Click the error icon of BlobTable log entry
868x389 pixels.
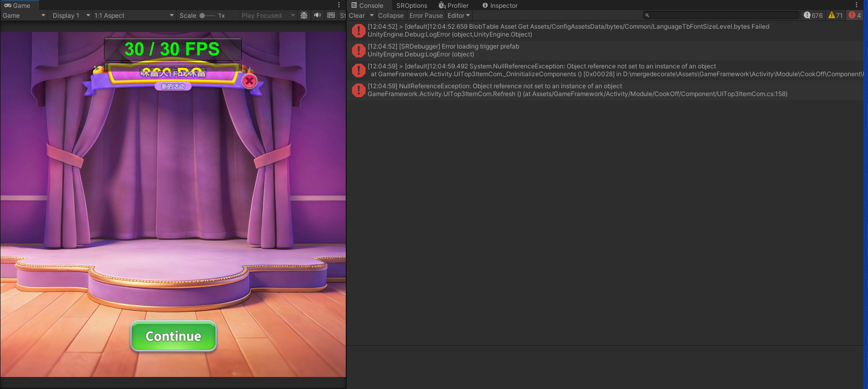tap(358, 31)
